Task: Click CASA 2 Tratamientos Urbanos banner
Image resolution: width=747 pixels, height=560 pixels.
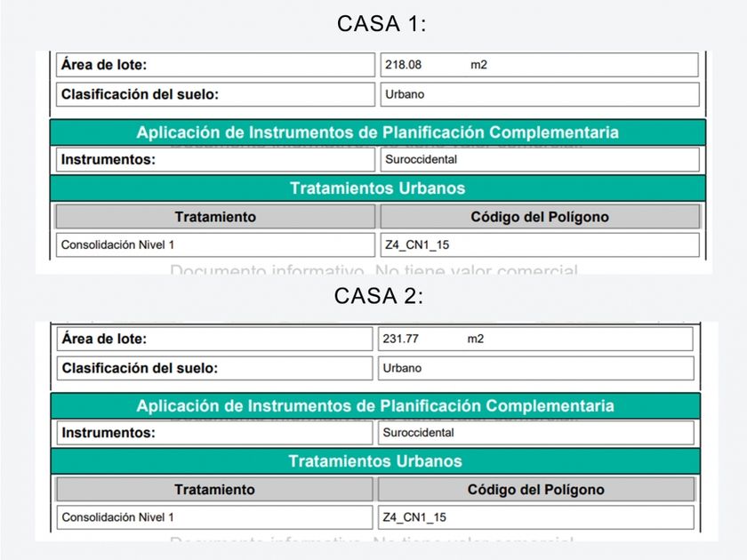Action: click(375, 461)
